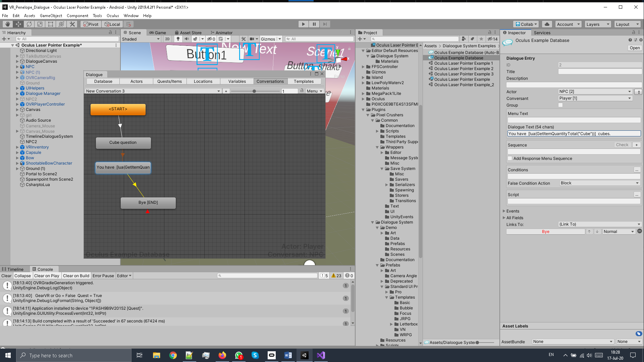Search Project by label icon

(472, 39)
